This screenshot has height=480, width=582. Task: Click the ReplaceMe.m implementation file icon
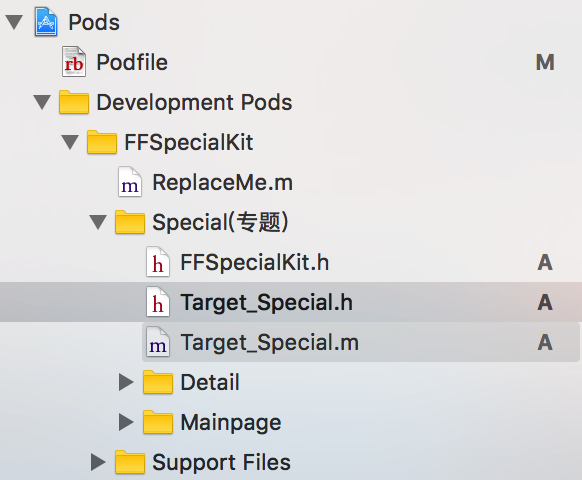pyautogui.click(x=130, y=182)
